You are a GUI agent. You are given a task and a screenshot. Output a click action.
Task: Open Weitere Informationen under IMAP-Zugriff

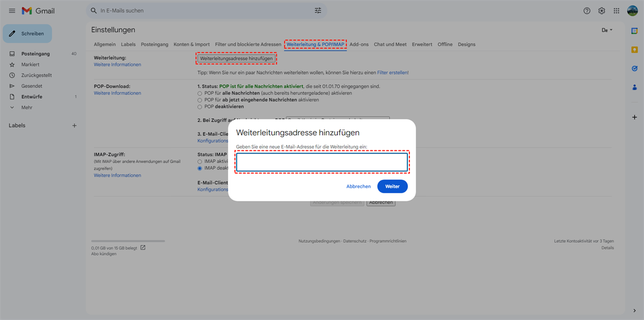tap(118, 175)
